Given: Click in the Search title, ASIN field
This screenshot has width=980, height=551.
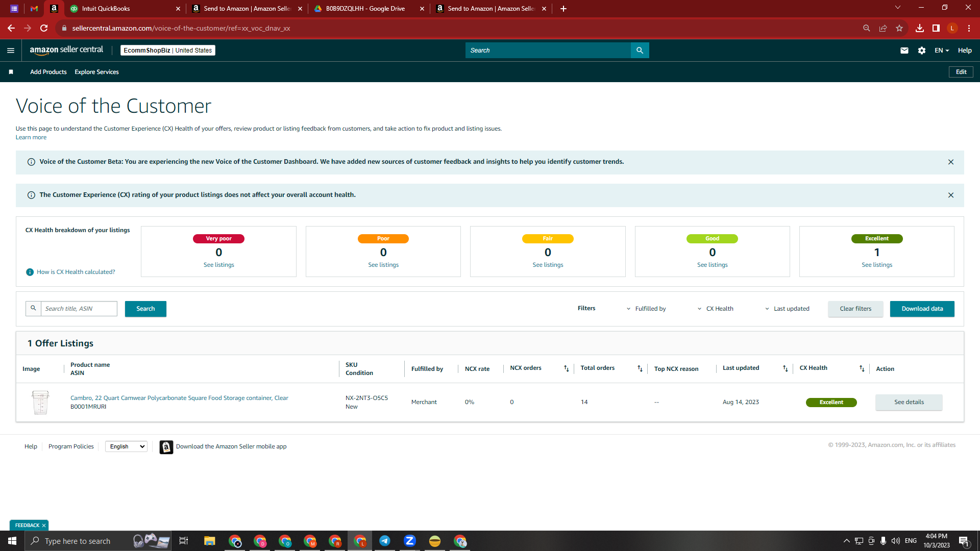Looking at the screenshot, I should pos(79,309).
